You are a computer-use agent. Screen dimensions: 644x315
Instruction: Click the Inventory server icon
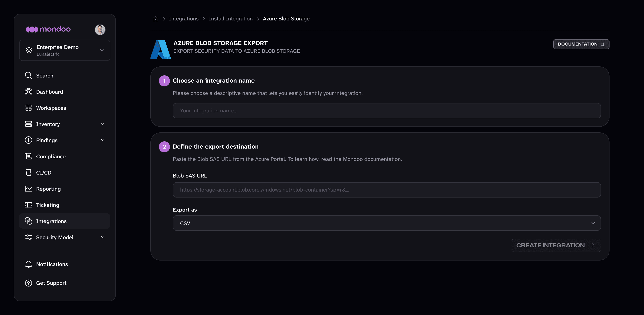click(28, 124)
